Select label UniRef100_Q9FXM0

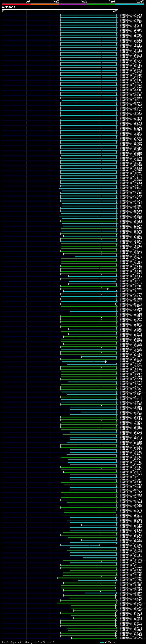pos(131,35)
